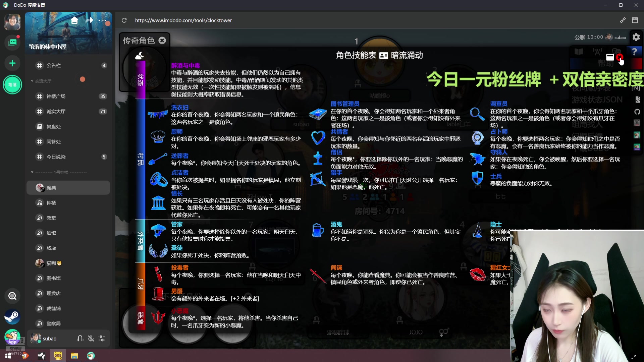Screen dimensions: 644x362
Task: Join the 旅店 voice channel
Action: [x=68, y=248]
